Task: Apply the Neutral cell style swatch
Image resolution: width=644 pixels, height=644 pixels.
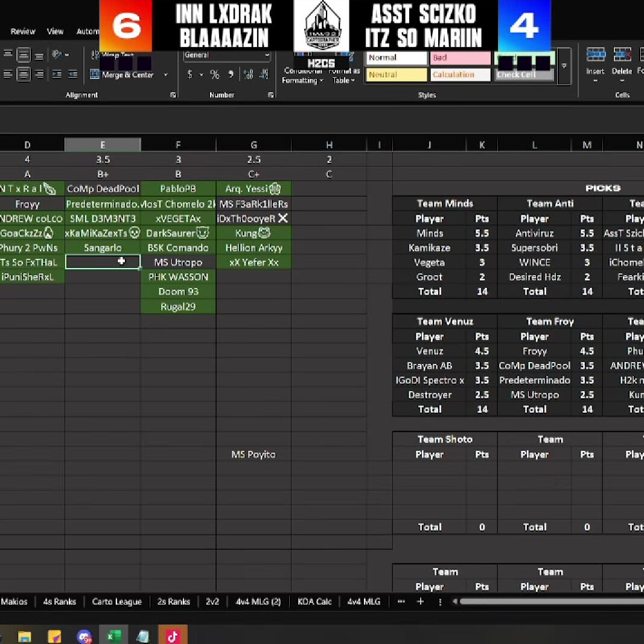Action: tap(395, 75)
